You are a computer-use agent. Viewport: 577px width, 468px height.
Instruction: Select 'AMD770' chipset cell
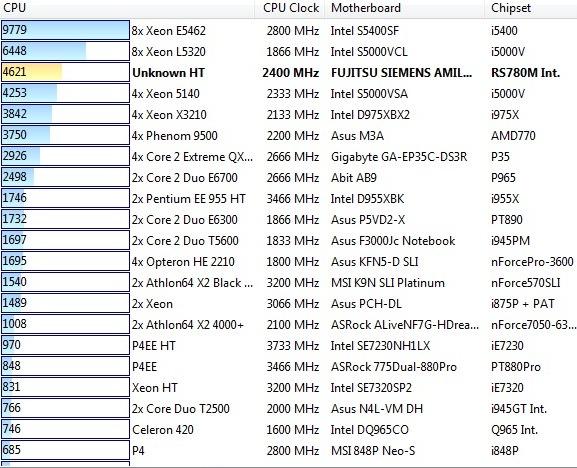pos(513,135)
